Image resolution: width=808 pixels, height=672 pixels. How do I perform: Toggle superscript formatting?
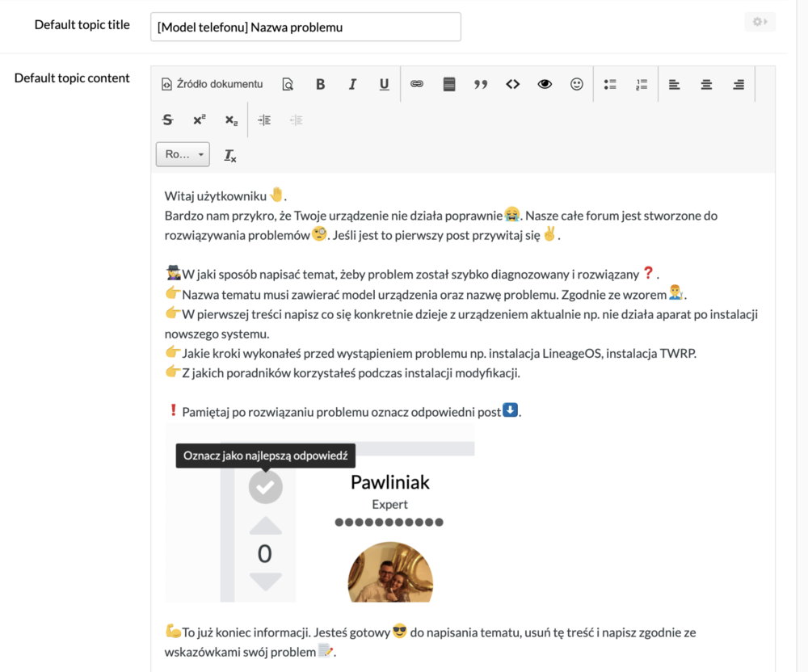coord(199,120)
